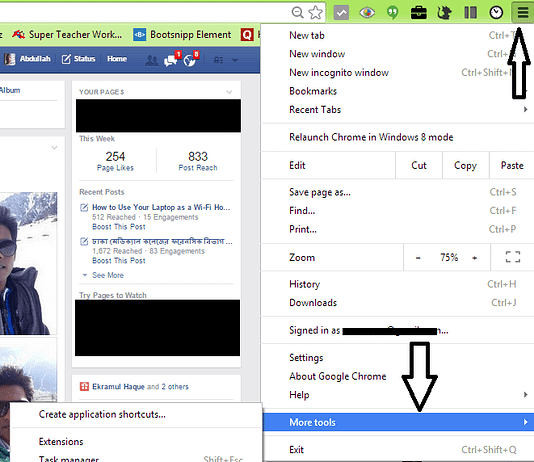The height and width of the screenshot is (462, 534).
Task: Collapse the Your Pages panel chevron
Action: click(x=229, y=92)
